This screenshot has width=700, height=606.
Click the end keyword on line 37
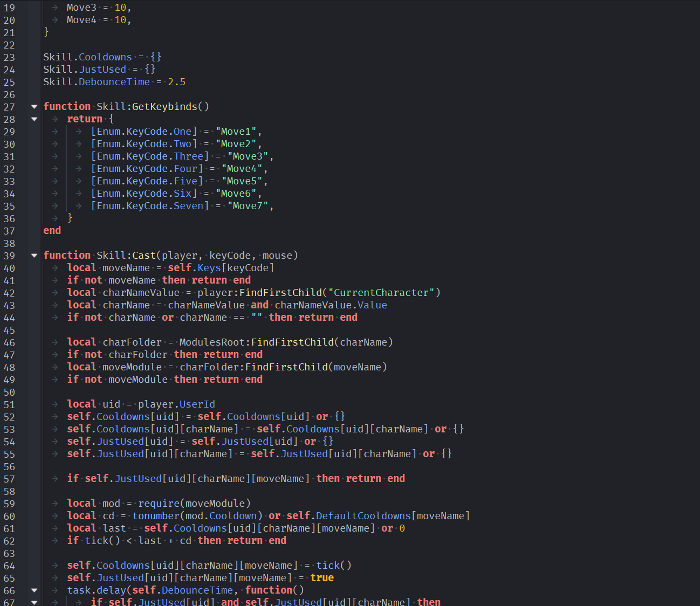[x=52, y=231]
